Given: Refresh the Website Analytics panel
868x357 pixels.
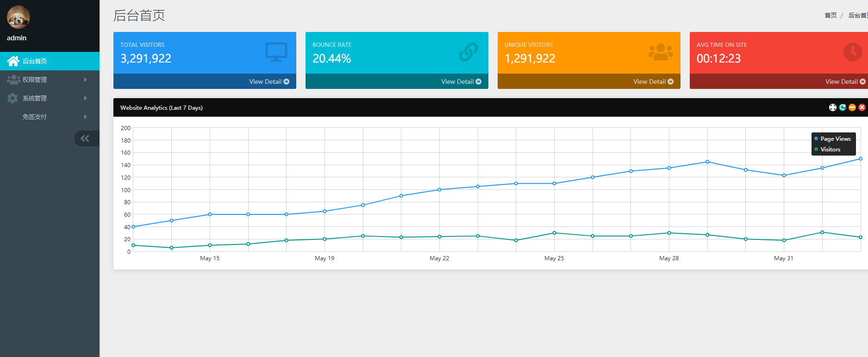Looking at the screenshot, I should point(843,107).
